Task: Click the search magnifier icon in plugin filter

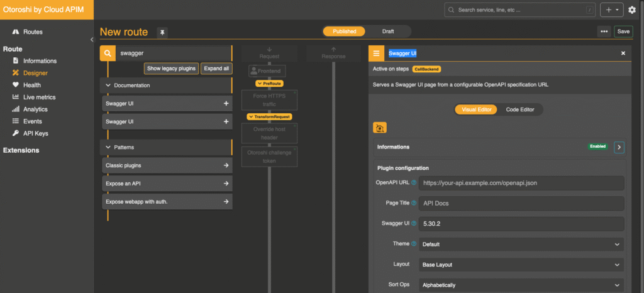Action: (108, 54)
